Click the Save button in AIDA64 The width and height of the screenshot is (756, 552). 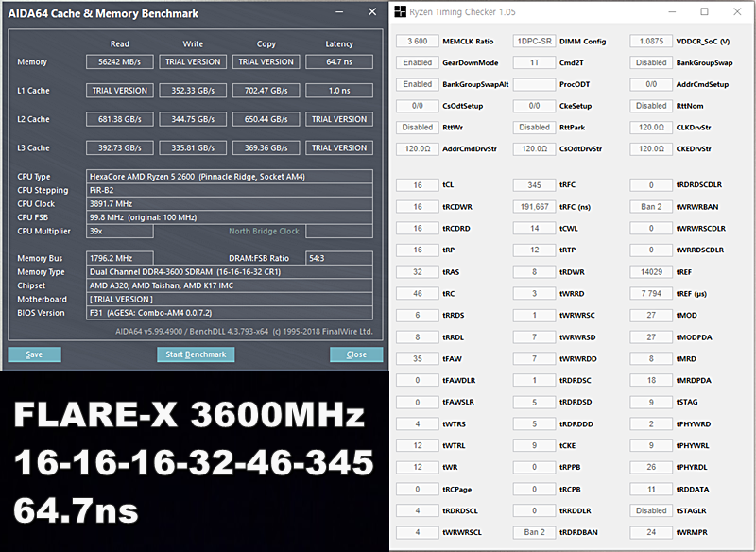point(34,354)
